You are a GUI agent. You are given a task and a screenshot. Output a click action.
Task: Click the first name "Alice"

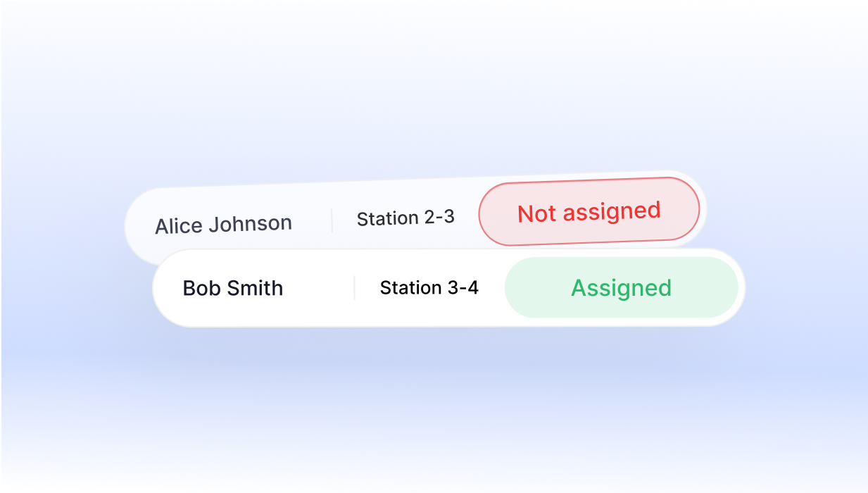click(x=173, y=226)
